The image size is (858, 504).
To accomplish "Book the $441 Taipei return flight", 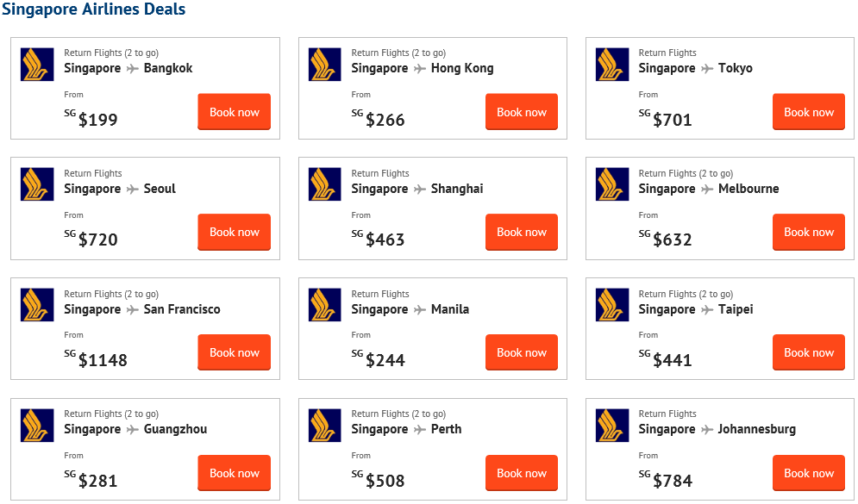I will [x=809, y=352].
